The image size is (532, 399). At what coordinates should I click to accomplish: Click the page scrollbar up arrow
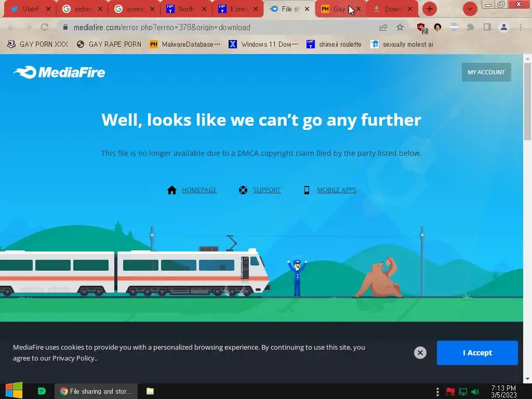528,58
